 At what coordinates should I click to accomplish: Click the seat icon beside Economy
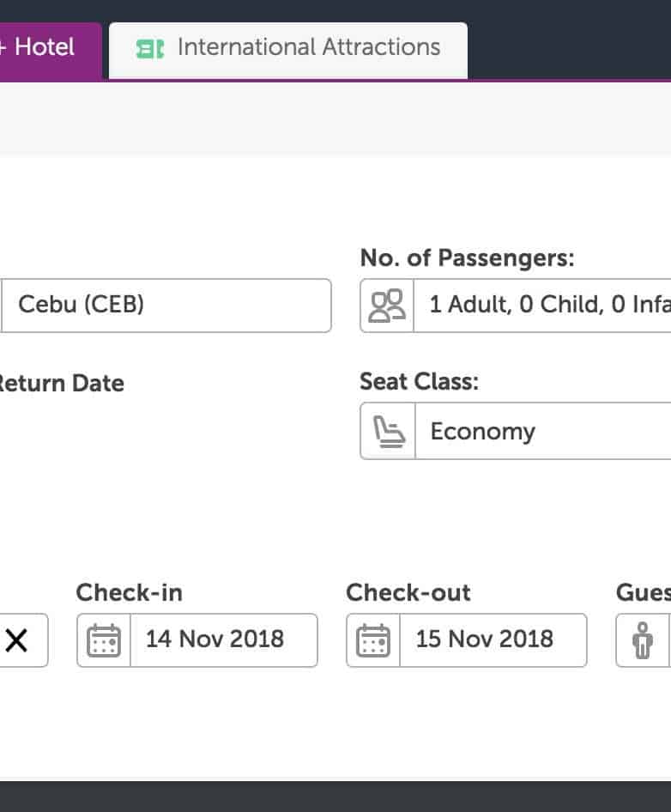388,432
